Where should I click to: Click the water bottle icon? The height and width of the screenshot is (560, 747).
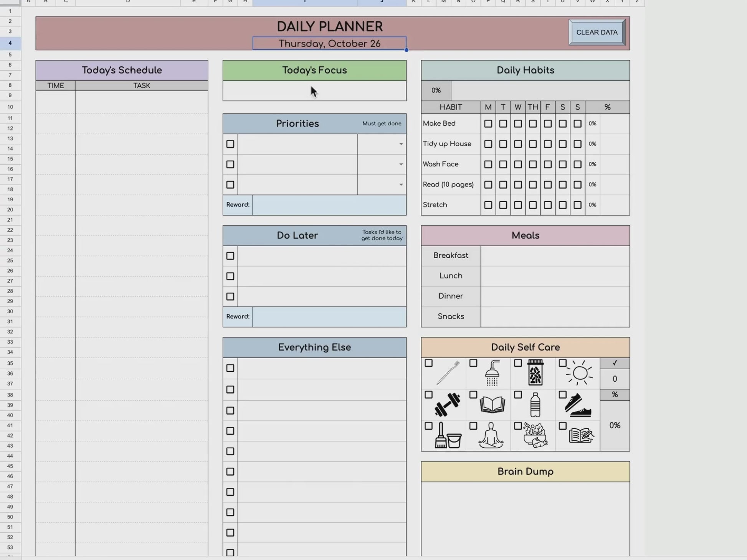[535, 405]
